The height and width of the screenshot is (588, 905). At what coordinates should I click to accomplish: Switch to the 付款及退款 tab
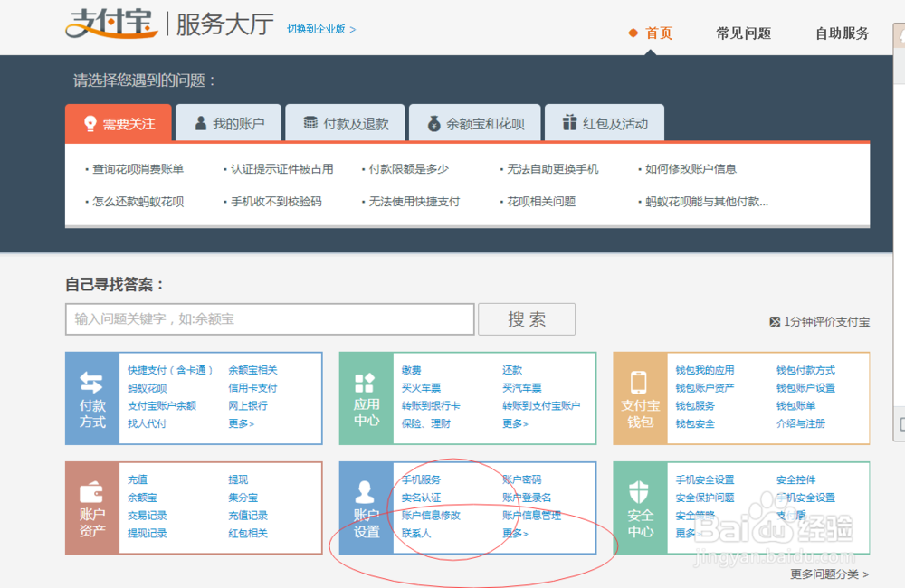(345, 123)
